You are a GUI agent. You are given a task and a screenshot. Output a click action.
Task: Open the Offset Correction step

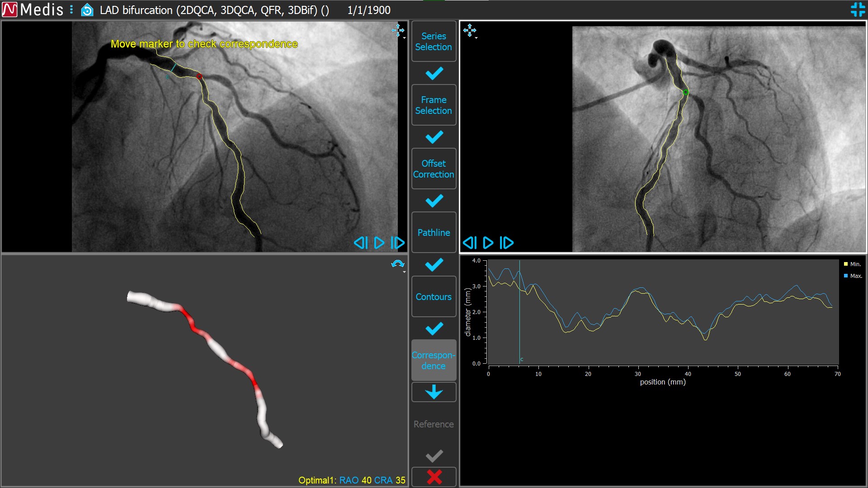click(x=434, y=169)
